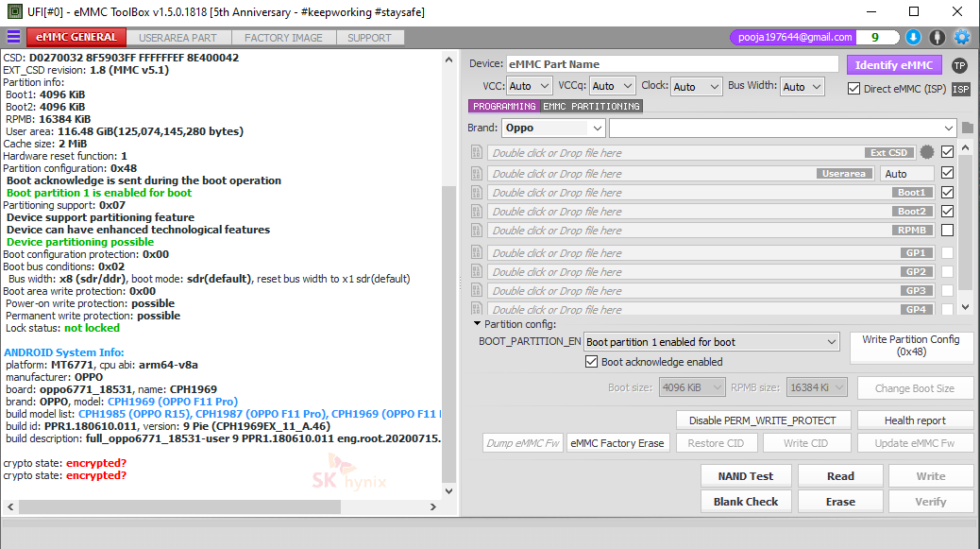Click the UFI application title icon
This screenshot has width=980, height=549.
[14, 12]
